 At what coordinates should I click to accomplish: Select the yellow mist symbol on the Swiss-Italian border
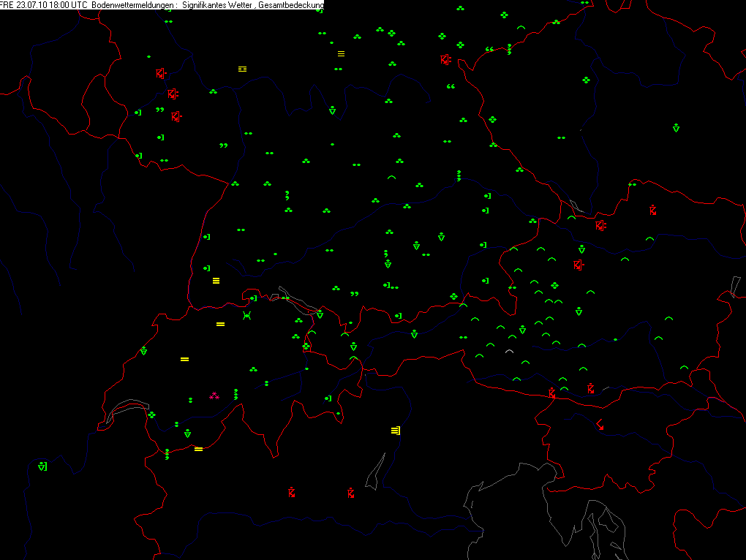(198, 449)
